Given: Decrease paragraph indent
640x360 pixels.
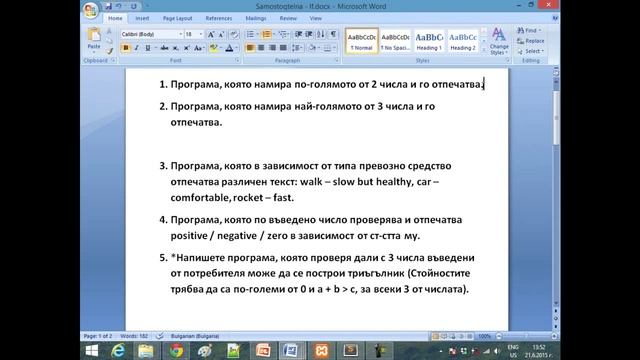Looking at the screenshot, I should click(x=298, y=34).
